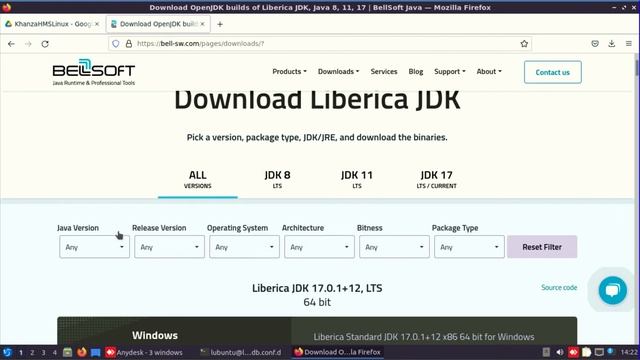Click 'Liberica Standard JDK 17.0.1+12 x86 64 bit for Windows'
This screenshot has height=360, width=640.
(424, 337)
